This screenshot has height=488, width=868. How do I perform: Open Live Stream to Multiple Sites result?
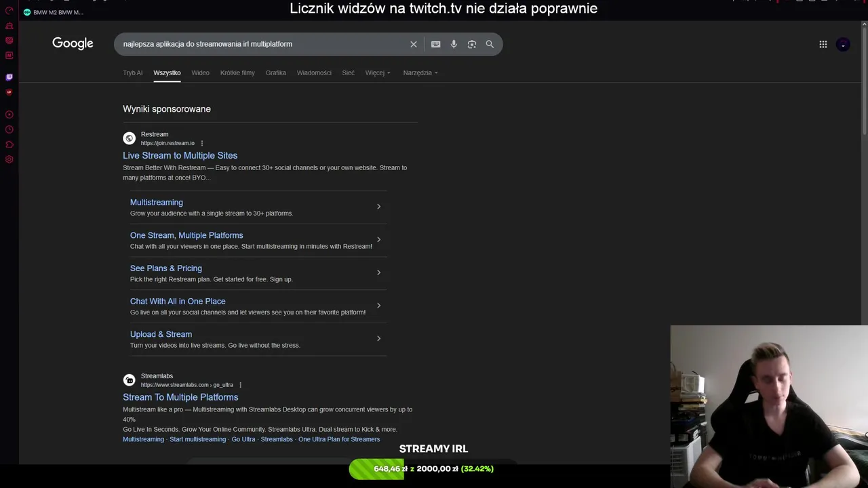click(180, 155)
